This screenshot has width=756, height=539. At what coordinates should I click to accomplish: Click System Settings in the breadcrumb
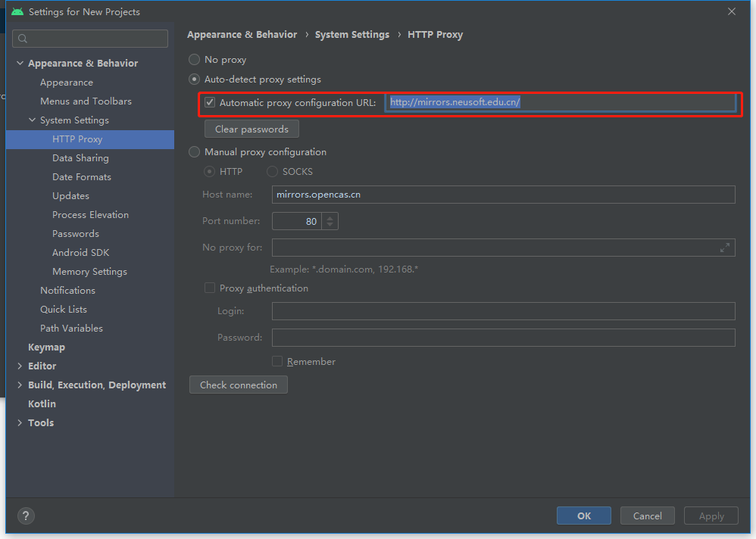click(351, 35)
